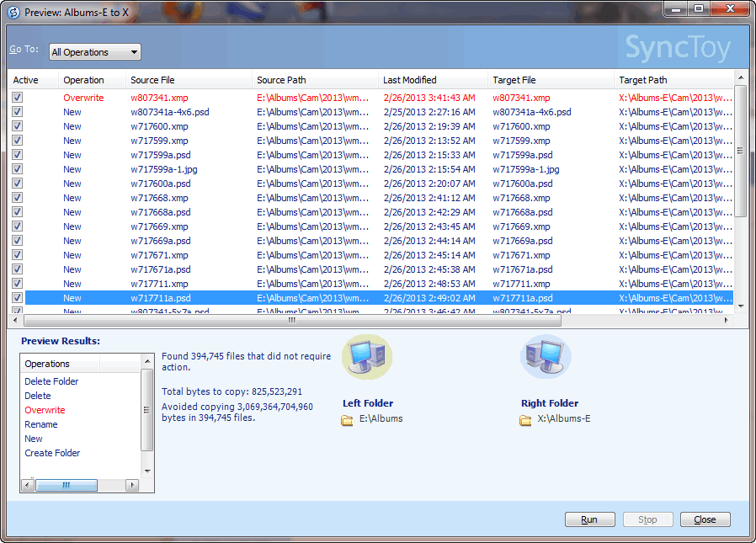The image size is (756, 543).
Task: Select Create Folder in Operations list
Action: 52,453
